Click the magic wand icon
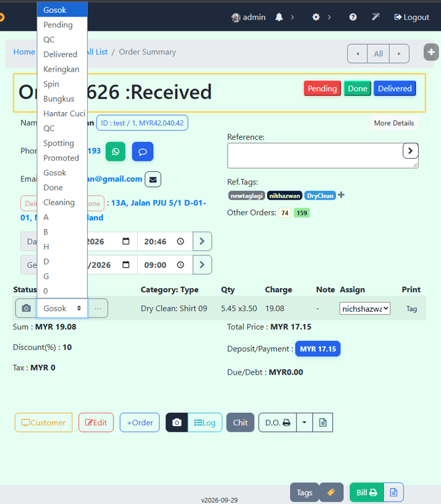The height and width of the screenshot is (504, 441). 375,16
